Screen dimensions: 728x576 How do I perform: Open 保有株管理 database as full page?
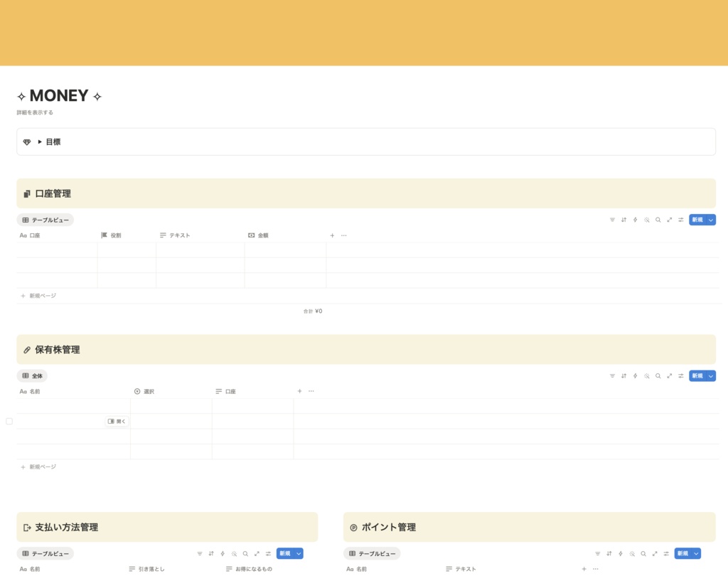click(670, 375)
